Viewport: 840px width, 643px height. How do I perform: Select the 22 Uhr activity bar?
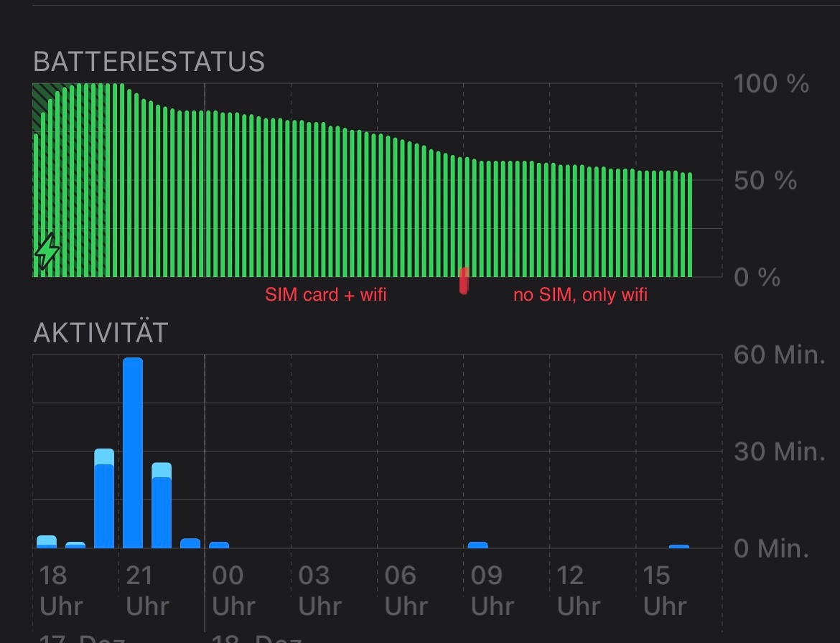[x=162, y=505]
